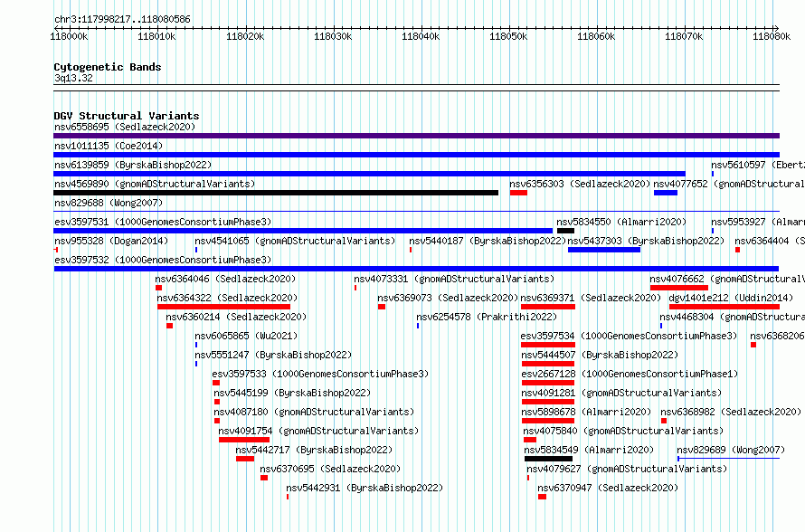The height and width of the screenshot is (532, 805).
Task: Select nsv5834549 (Almarri2020) label
Action: tap(589, 450)
